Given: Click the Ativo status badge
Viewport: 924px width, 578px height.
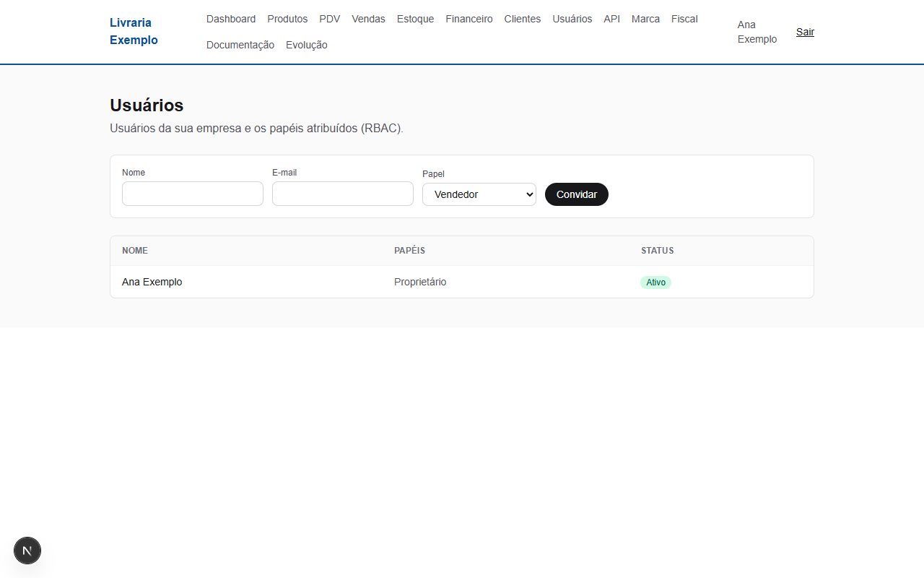Looking at the screenshot, I should tap(655, 282).
